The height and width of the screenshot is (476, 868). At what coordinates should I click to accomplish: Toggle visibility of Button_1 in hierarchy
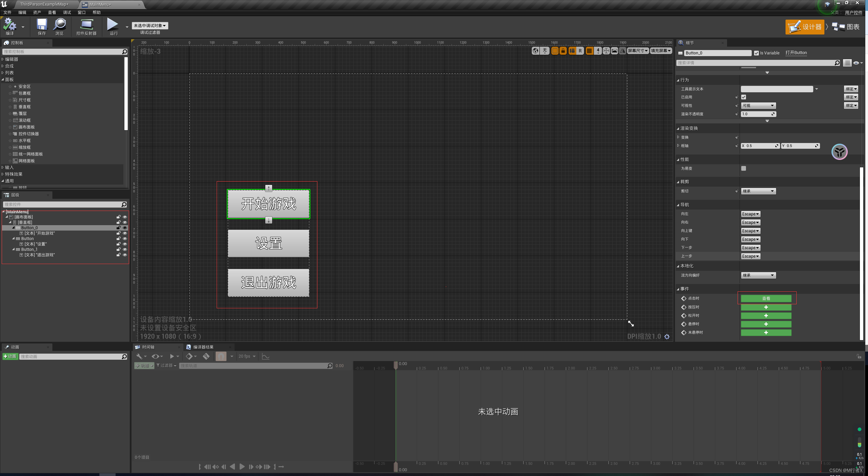pyautogui.click(x=125, y=249)
